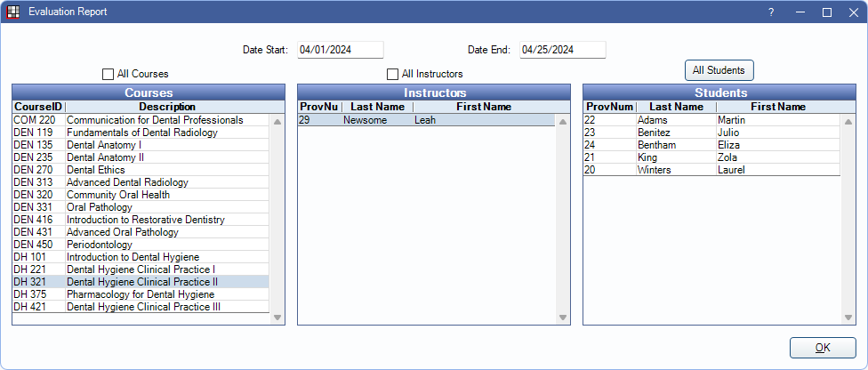868x370 pixels.
Task: Click OK to run the report
Action: coord(823,348)
